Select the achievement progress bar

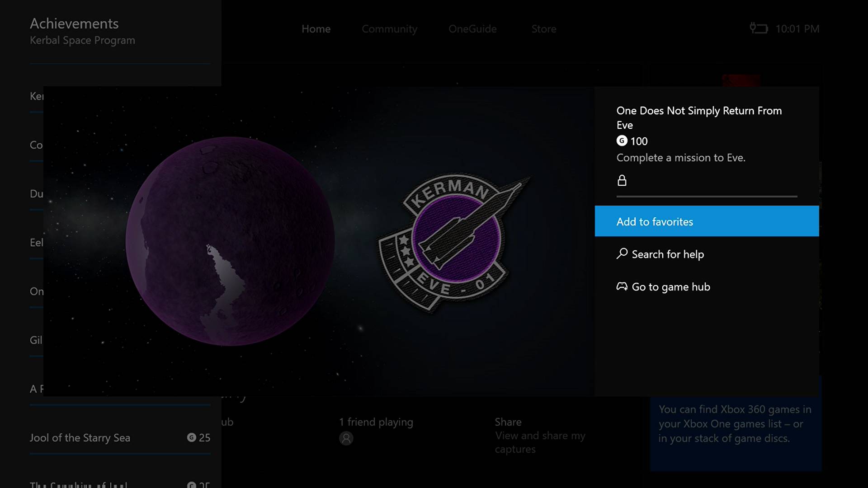(x=707, y=197)
